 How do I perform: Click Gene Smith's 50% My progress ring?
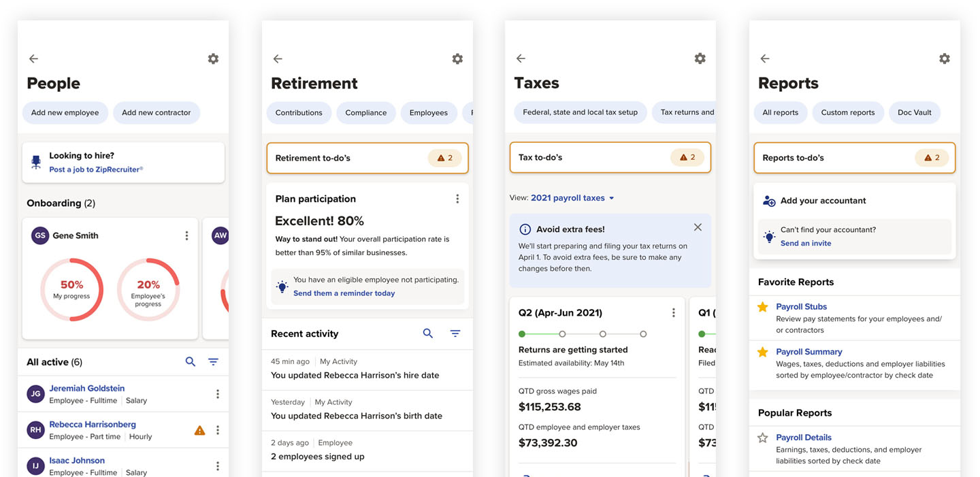click(x=71, y=290)
